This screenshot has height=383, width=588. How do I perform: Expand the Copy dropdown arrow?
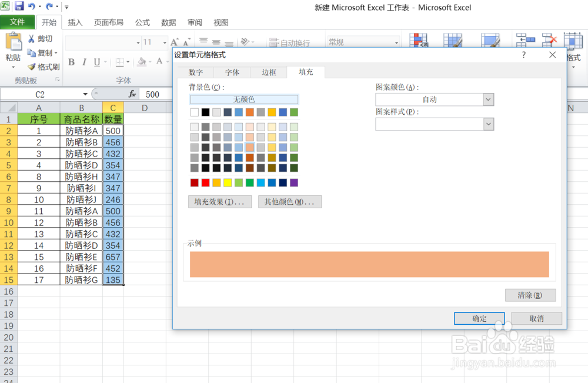click(x=56, y=53)
